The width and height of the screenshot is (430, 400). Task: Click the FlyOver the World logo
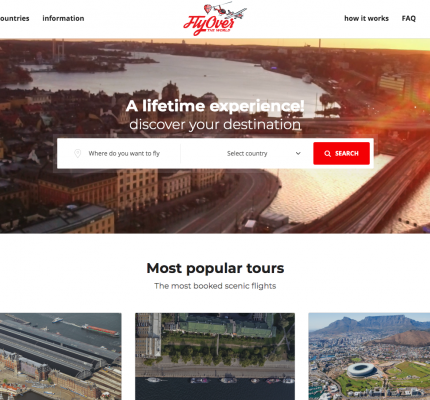[215, 18]
